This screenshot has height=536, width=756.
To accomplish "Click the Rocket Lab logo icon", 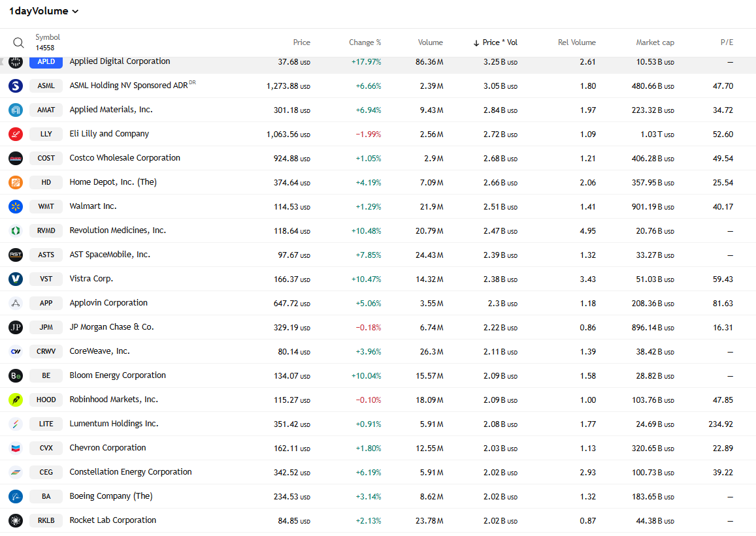I will tap(16, 520).
